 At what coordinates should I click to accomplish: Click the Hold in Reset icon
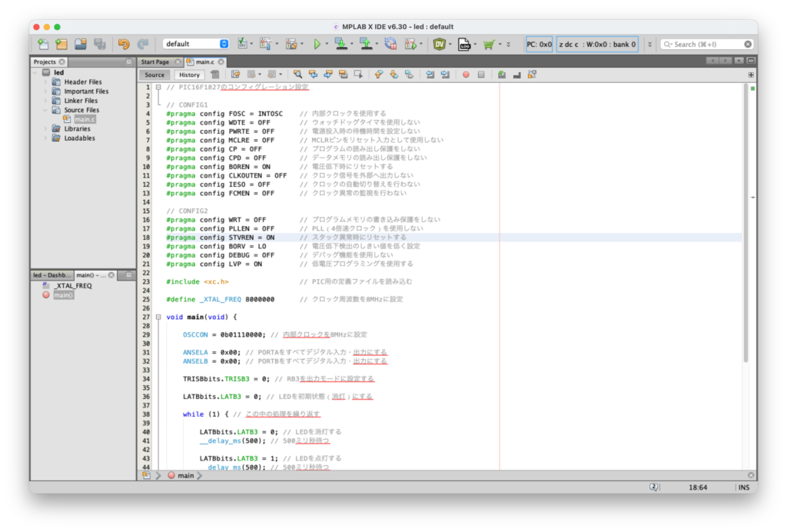[x=390, y=44]
